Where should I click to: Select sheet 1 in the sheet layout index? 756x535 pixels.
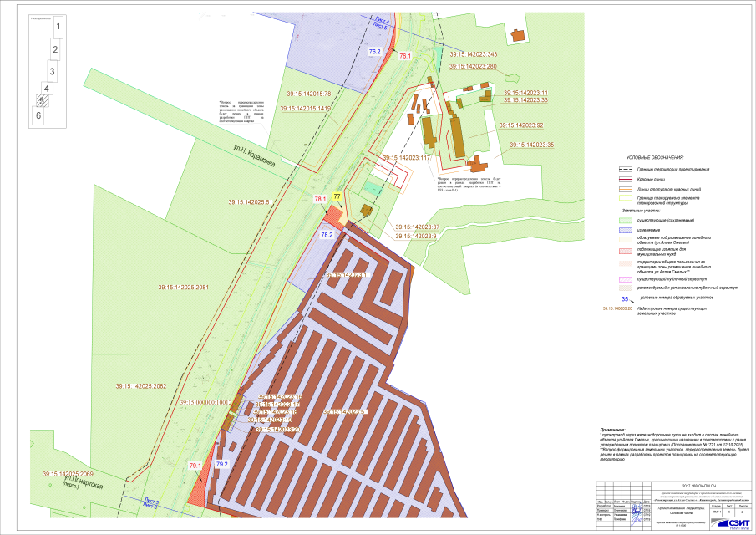click(x=58, y=28)
